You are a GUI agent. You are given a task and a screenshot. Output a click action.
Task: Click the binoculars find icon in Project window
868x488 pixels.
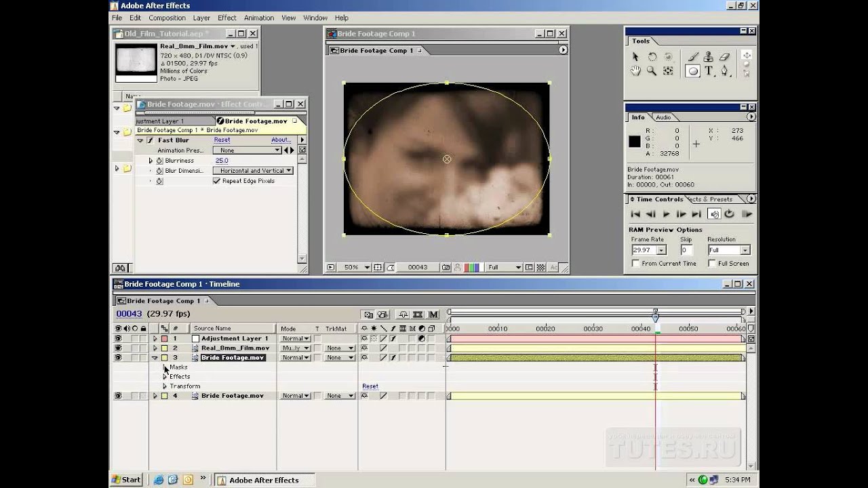point(120,268)
